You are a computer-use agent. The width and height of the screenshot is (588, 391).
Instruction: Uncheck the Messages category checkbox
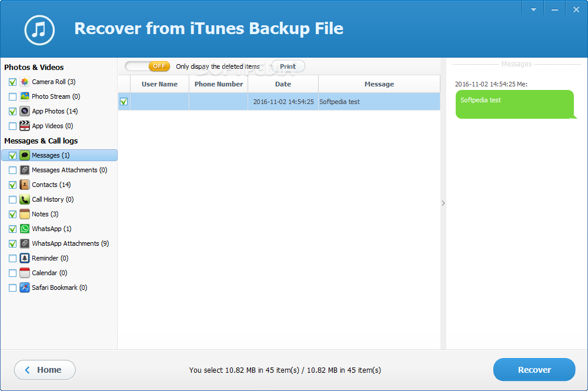(12, 156)
